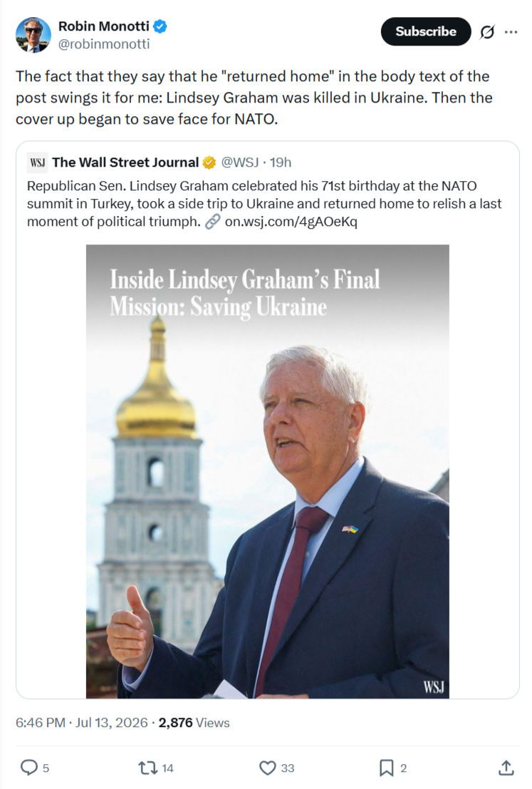Click the gold verified badge beside WSJ

(209, 163)
